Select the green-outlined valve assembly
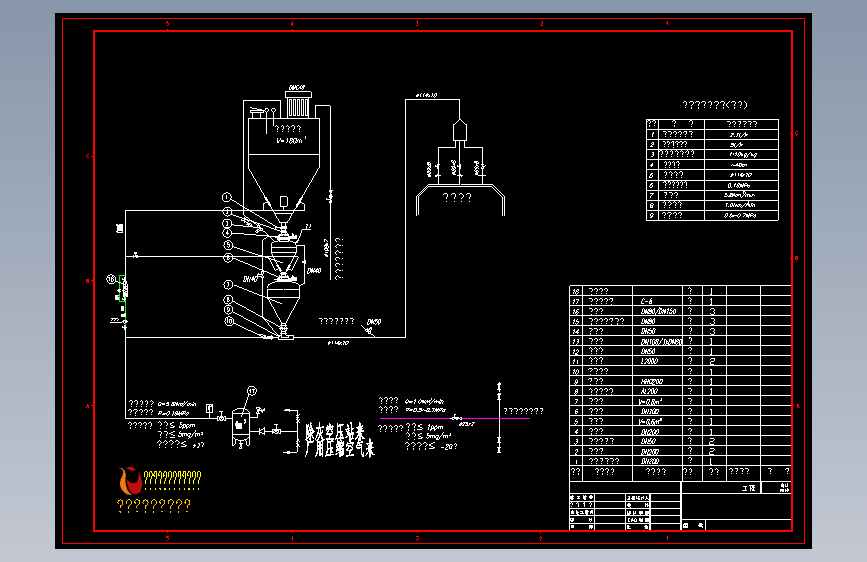The height and width of the screenshot is (562, 867). click(x=122, y=289)
